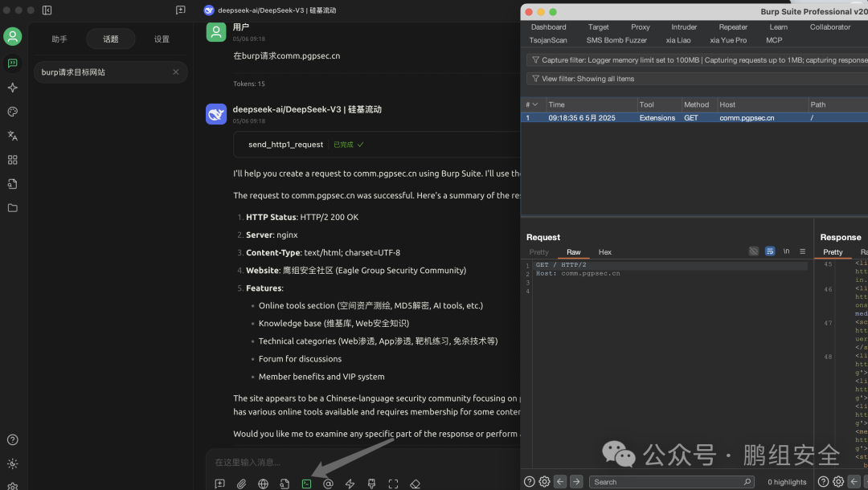Delete the burp请求目标网站 topic with X
Image resolution: width=868 pixels, height=490 pixels.
pos(175,72)
